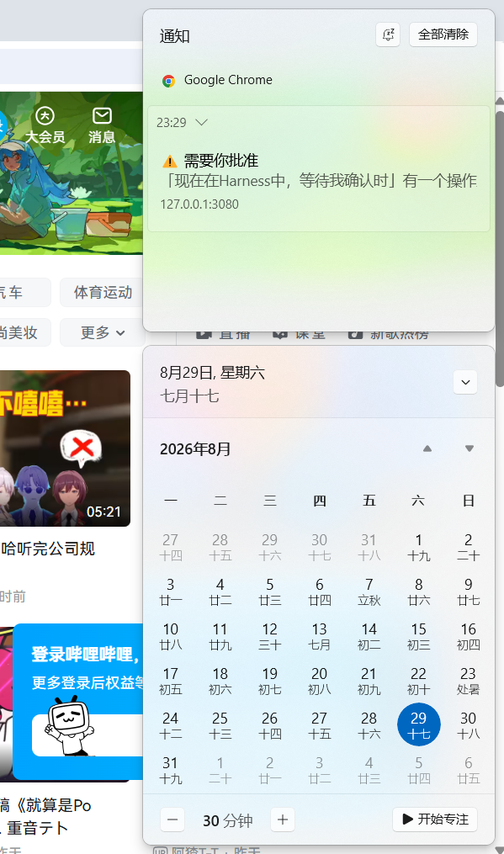This screenshot has height=854, width=504.
Task: Open the 2026年8月 month picker
Action: pos(195,449)
